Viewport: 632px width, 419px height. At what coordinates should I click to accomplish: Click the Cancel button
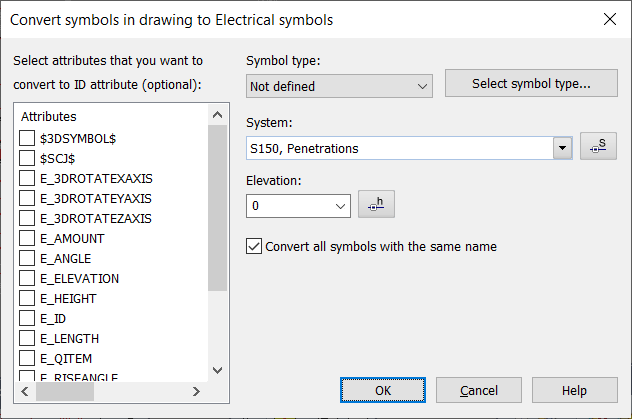click(x=479, y=390)
